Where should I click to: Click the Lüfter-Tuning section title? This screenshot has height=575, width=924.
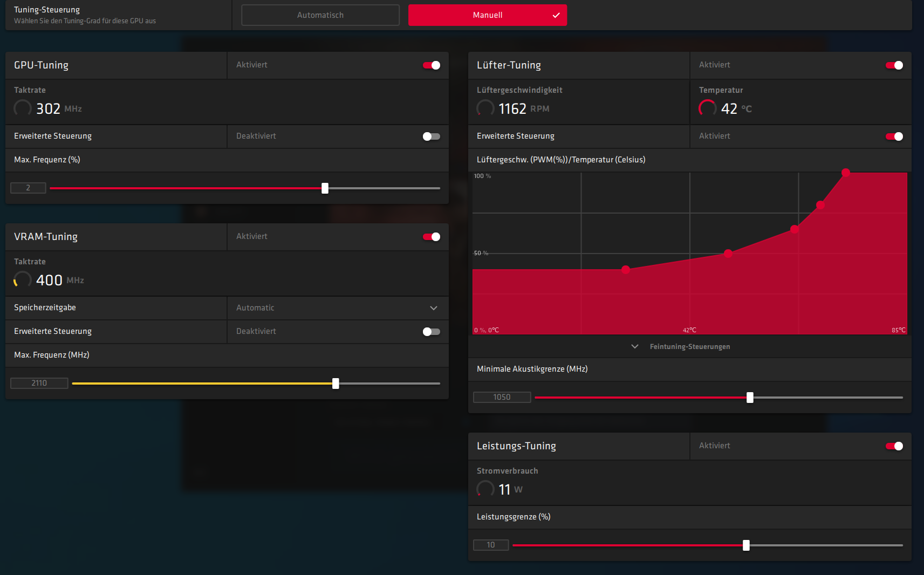click(509, 65)
